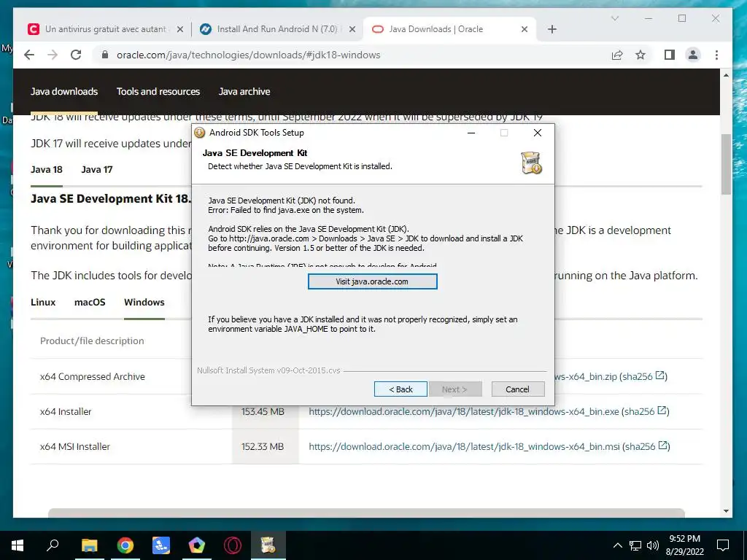This screenshot has width=747, height=560.
Task: Reload the Oracle page
Action: click(x=76, y=55)
